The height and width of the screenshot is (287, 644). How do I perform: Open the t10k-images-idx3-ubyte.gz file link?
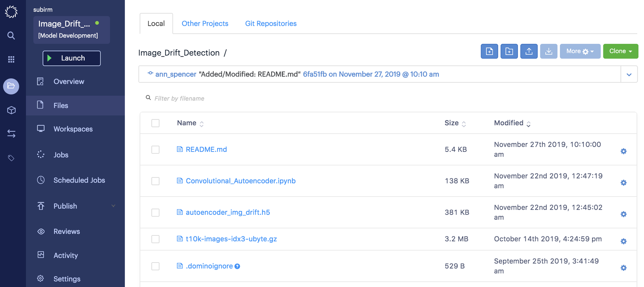pos(231,239)
